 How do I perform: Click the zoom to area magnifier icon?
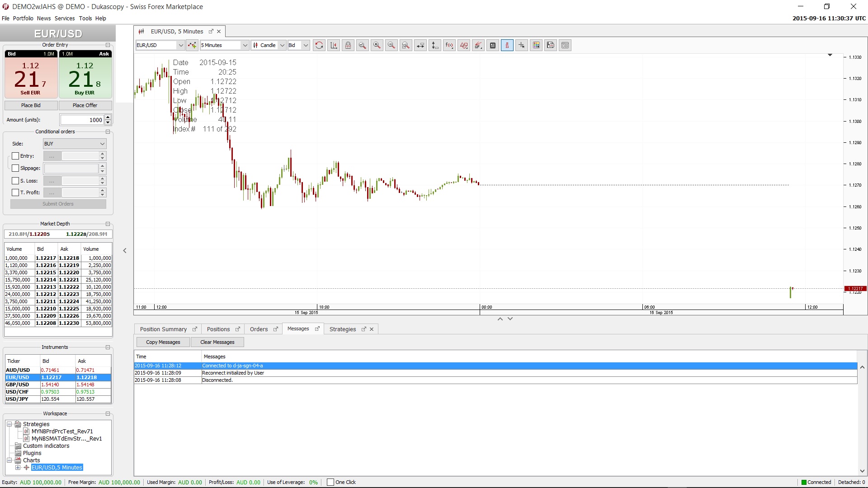406,45
